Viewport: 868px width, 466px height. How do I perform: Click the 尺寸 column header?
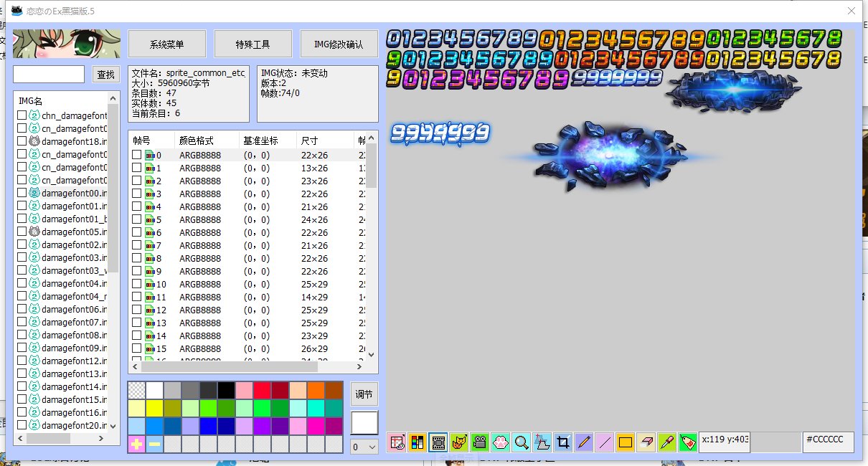point(325,141)
